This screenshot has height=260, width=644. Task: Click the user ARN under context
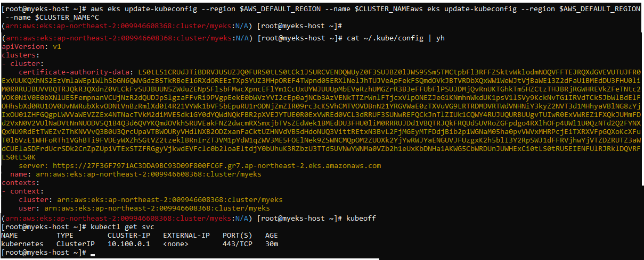click(157, 209)
